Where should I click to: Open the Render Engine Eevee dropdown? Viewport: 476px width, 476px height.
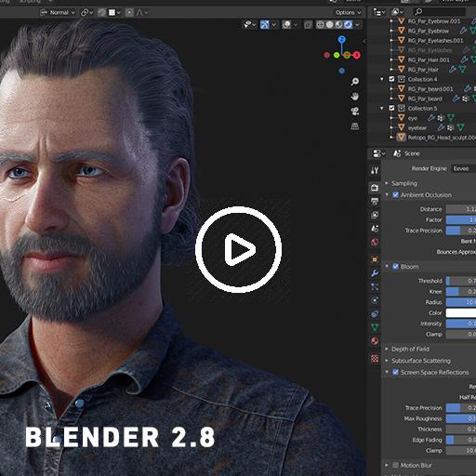click(x=463, y=168)
